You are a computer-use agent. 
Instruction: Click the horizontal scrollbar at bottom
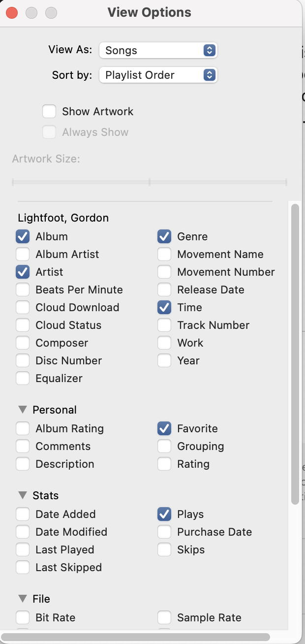[x=136, y=637]
